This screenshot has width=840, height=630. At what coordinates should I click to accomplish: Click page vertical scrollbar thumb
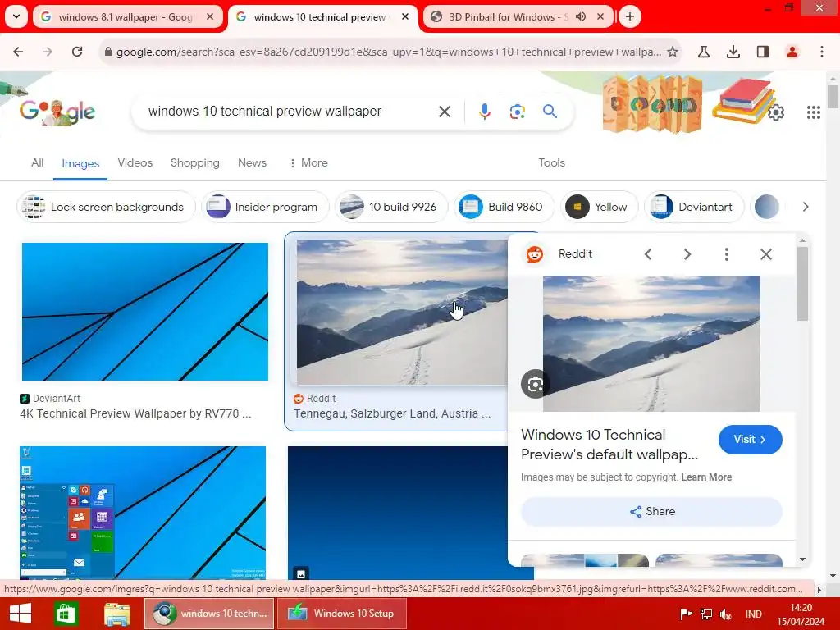[833, 97]
